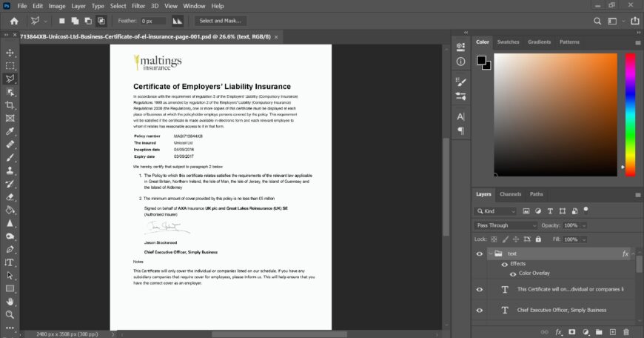Select the Eraser tool
The width and height of the screenshot is (644, 338).
coord(10,197)
